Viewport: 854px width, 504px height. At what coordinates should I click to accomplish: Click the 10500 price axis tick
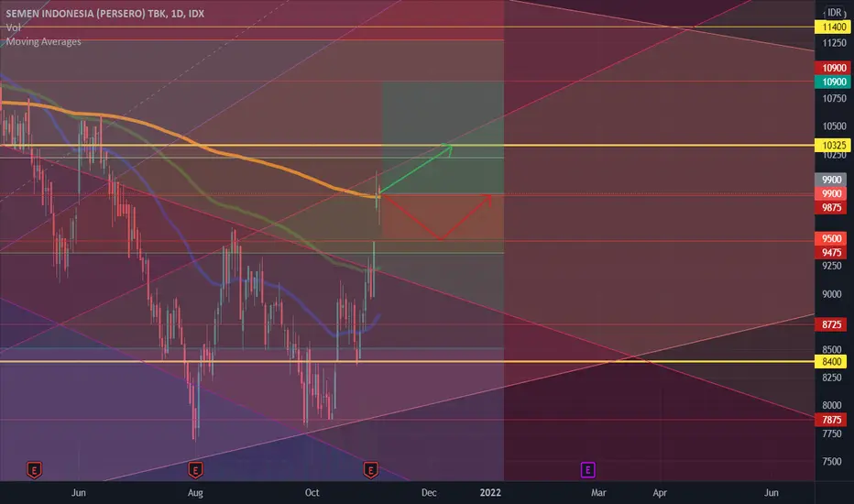click(834, 126)
